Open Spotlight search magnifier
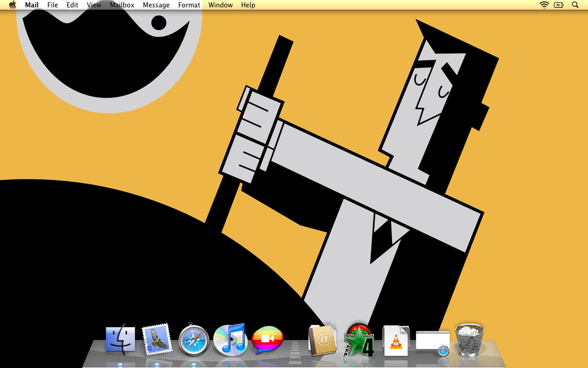 click(x=575, y=5)
